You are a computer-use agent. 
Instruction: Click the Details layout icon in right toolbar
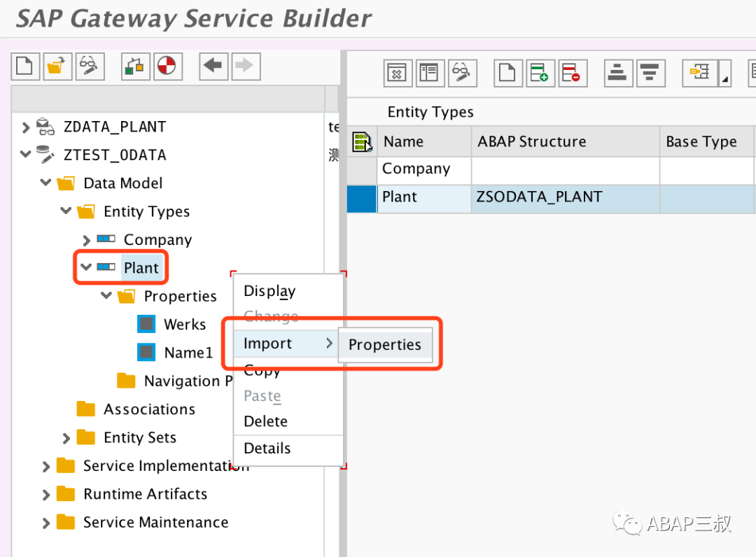click(430, 73)
